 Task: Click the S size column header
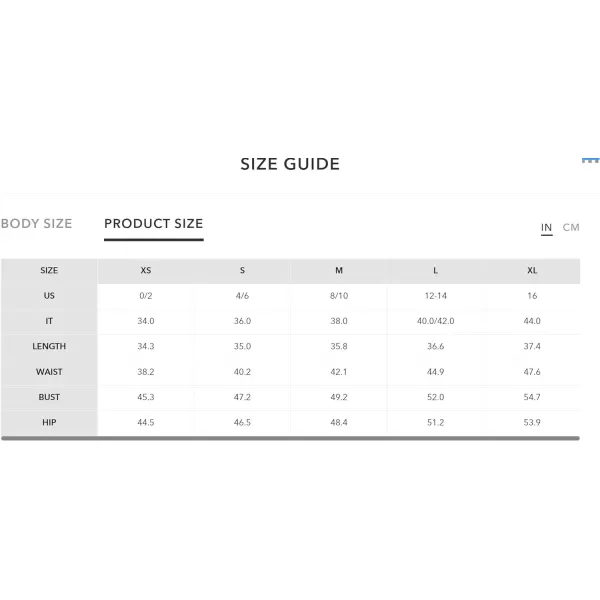click(x=242, y=271)
